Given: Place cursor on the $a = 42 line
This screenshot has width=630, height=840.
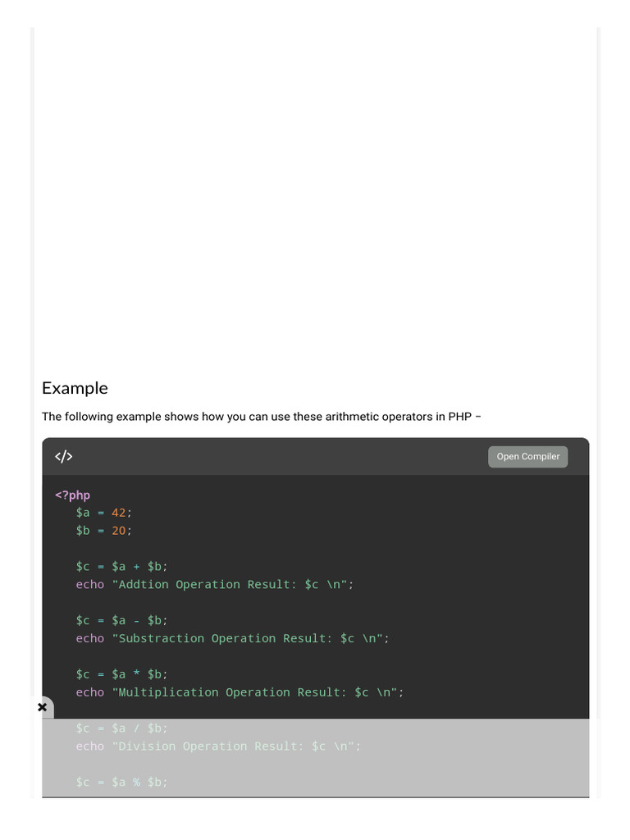Looking at the screenshot, I should point(103,513).
